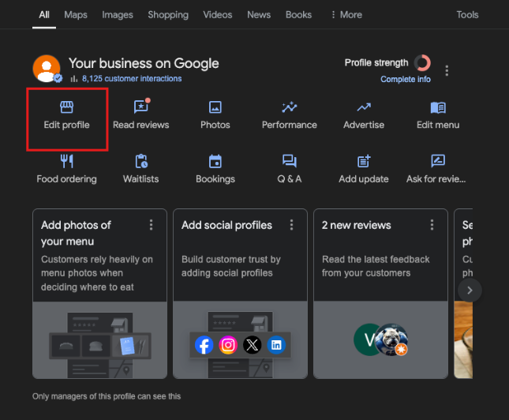509x420 pixels.
Task: Click the green V reviewer avatar
Action: pos(366,339)
